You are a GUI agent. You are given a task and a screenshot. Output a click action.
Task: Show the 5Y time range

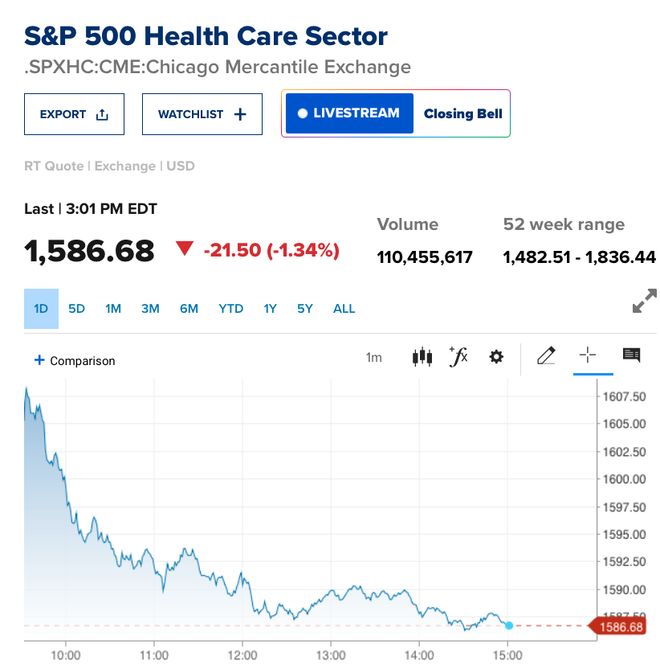coord(305,309)
